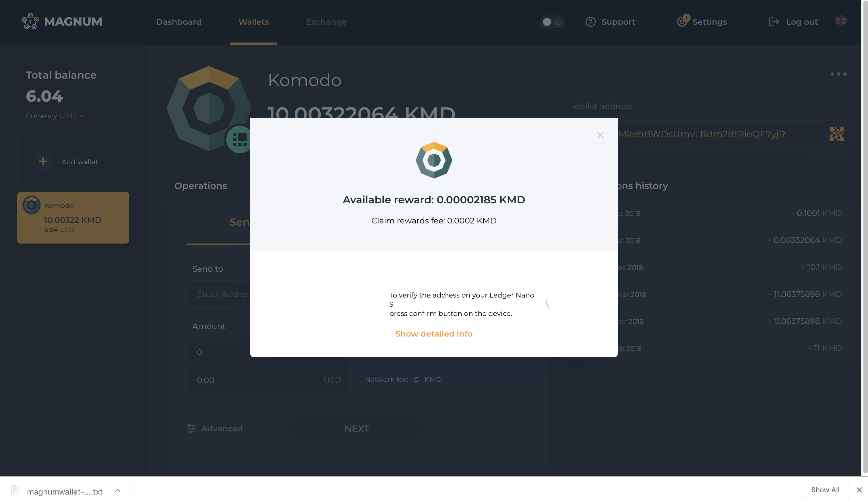The width and height of the screenshot is (868, 502).
Task: Click the Add wallet plus icon
Action: click(x=43, y=161)
